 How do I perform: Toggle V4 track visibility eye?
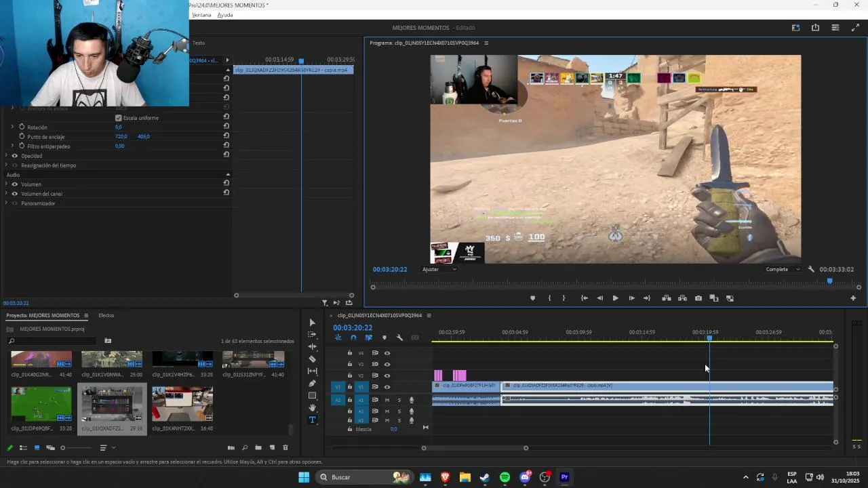point(387,353)
